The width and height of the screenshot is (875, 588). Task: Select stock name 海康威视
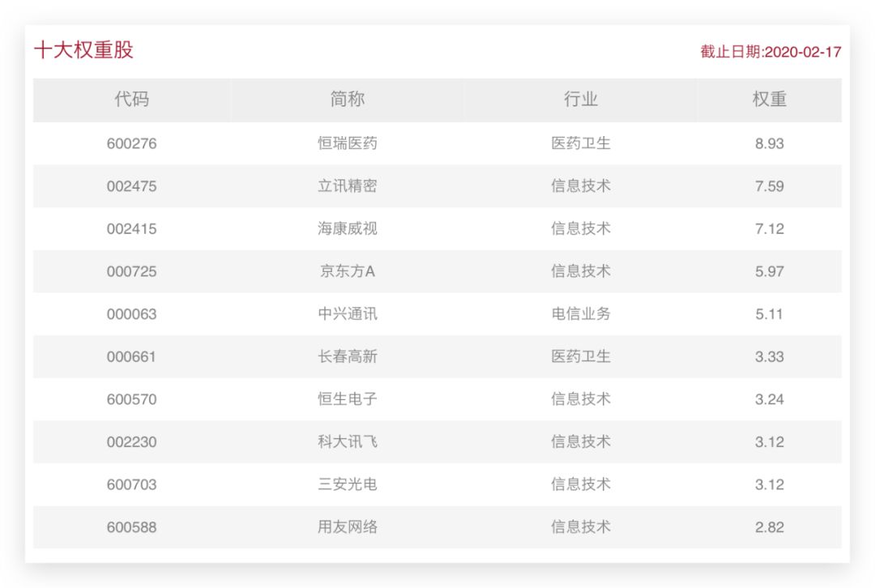pyautogui.click(x=347, y=228)
